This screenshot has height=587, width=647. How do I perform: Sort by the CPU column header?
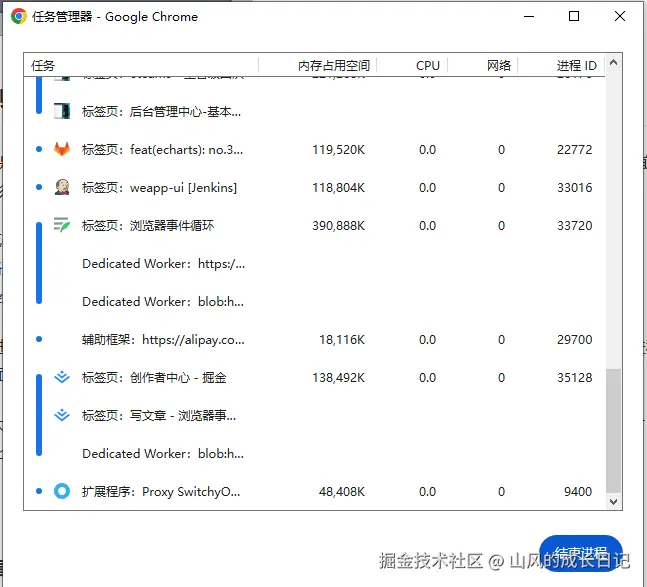coord(412,65)
